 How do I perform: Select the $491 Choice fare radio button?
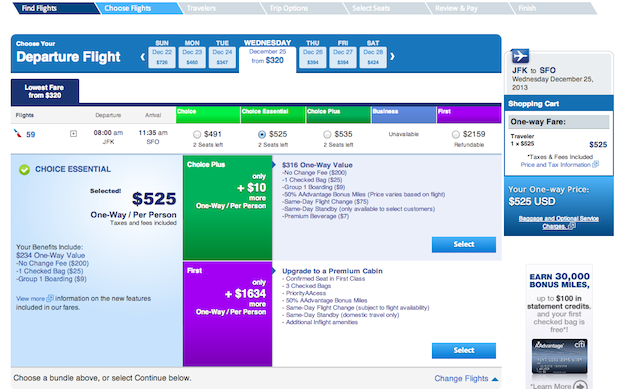tap(197, 135)
